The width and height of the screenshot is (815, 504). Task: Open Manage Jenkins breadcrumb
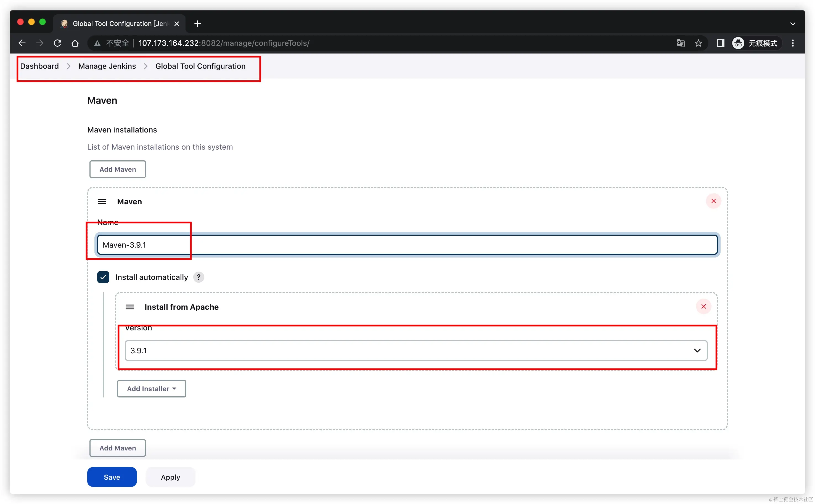tap(107, 66)
